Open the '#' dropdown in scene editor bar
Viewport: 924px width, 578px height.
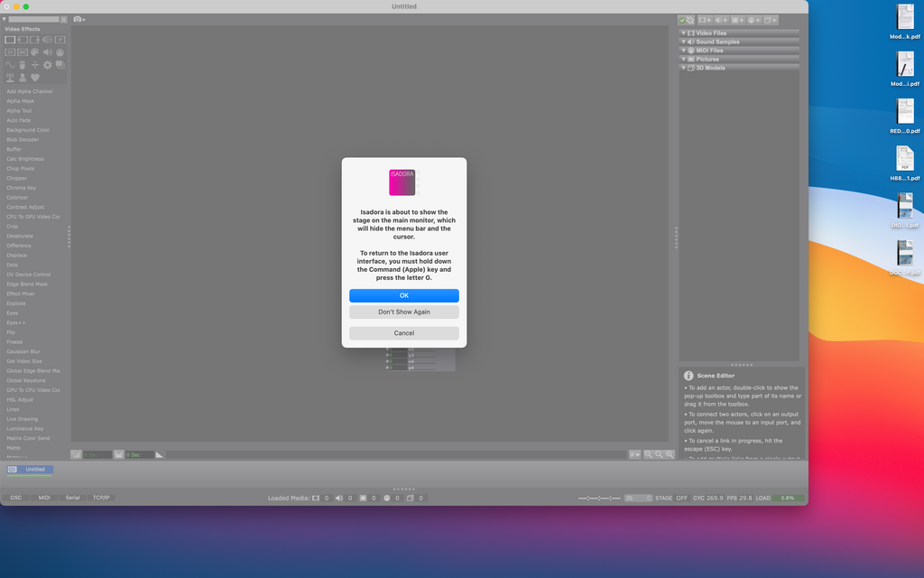(634, 455)
